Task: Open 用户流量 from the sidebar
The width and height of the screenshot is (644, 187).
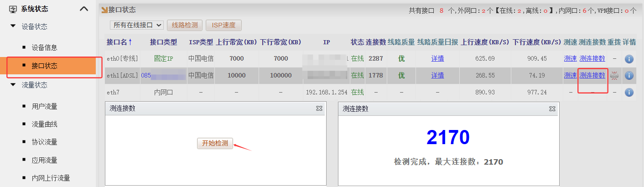Action: point(44,107)
